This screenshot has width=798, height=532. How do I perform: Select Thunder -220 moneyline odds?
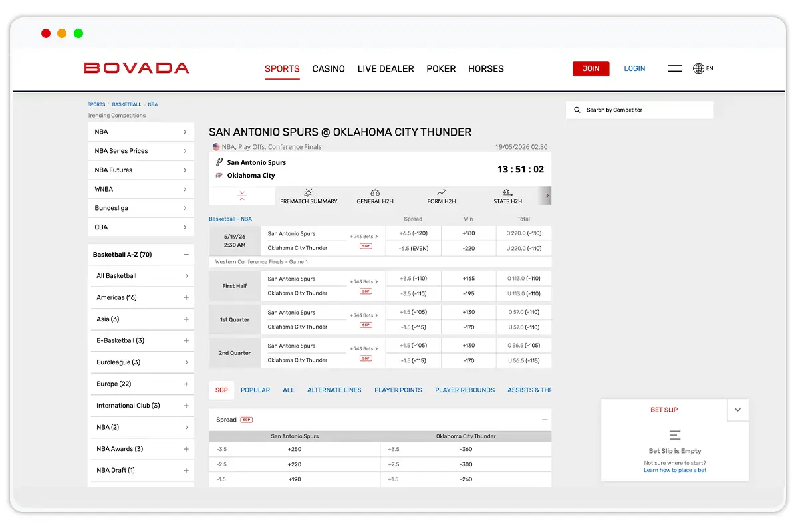tap(469, 248)
